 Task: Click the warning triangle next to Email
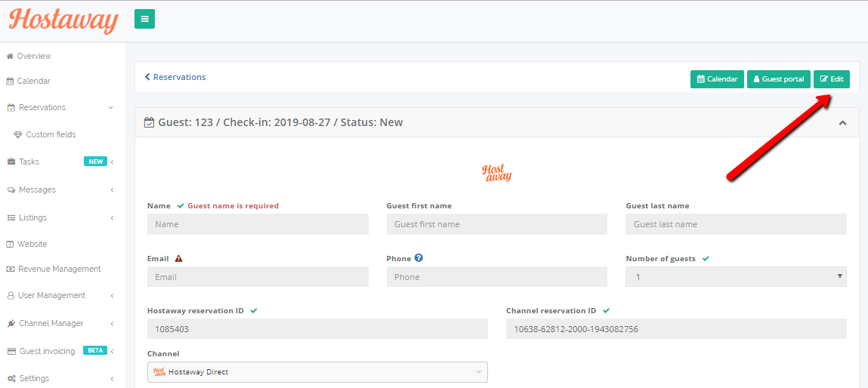click(178, 258)
